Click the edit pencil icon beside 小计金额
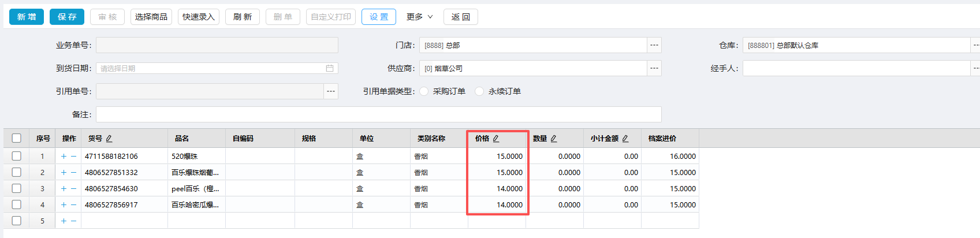The height and width of the screenshot is (238, 980). pyautogui.click(x=625, y=139)
